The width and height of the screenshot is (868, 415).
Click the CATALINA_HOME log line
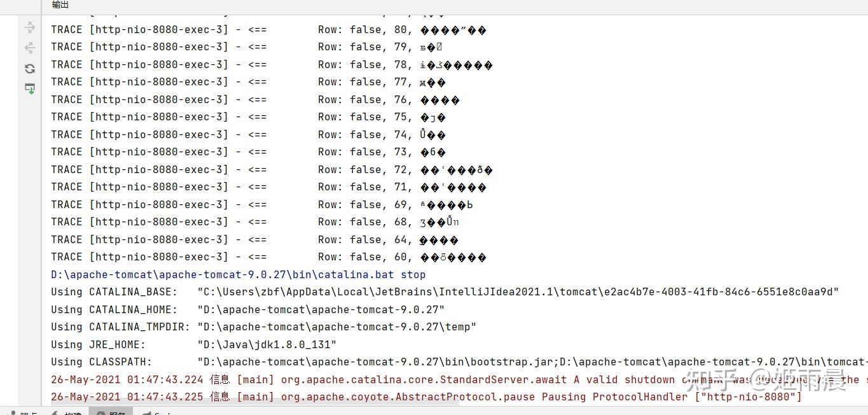(x=248, y=310)
